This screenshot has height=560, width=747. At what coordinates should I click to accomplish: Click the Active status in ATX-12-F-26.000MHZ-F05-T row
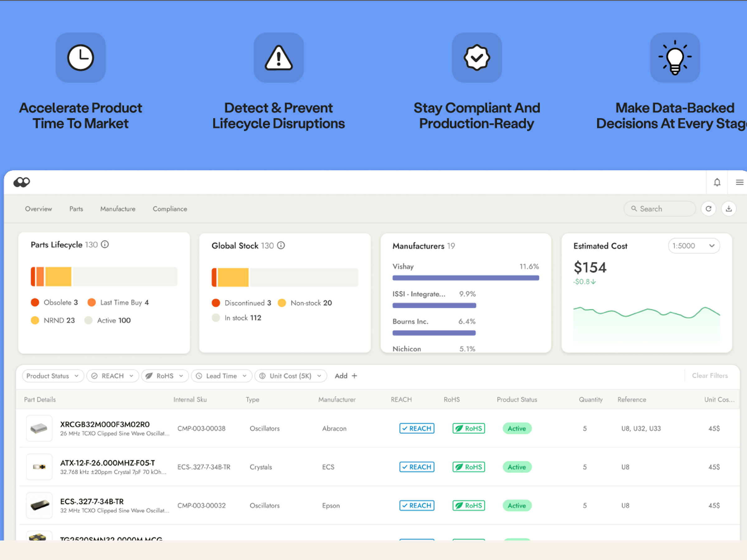pos(517,467)
